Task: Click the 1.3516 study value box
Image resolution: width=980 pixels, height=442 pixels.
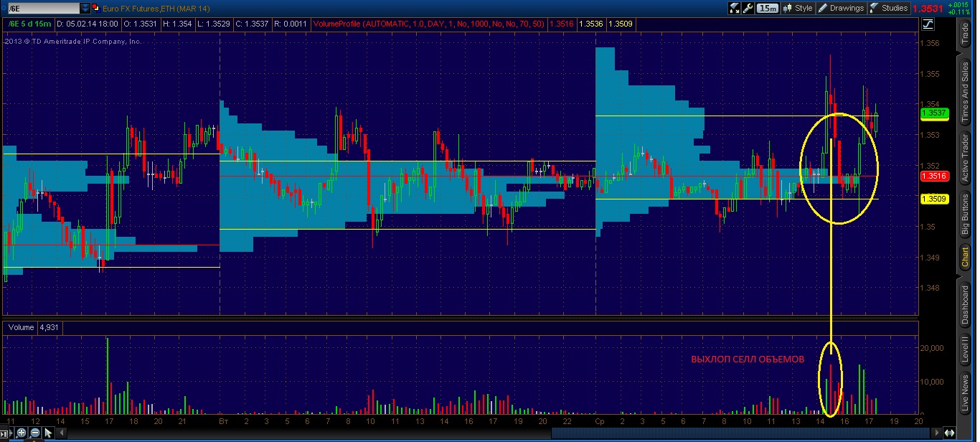Action: pos(562,24)
